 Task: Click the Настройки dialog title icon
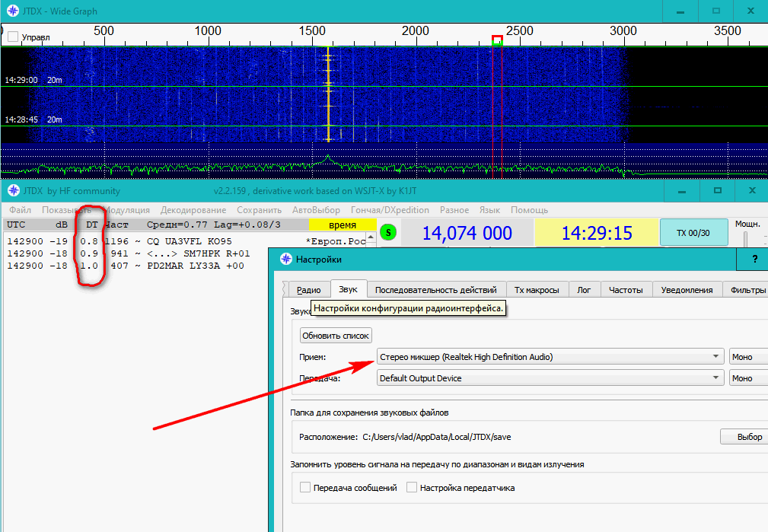(286, 260)
